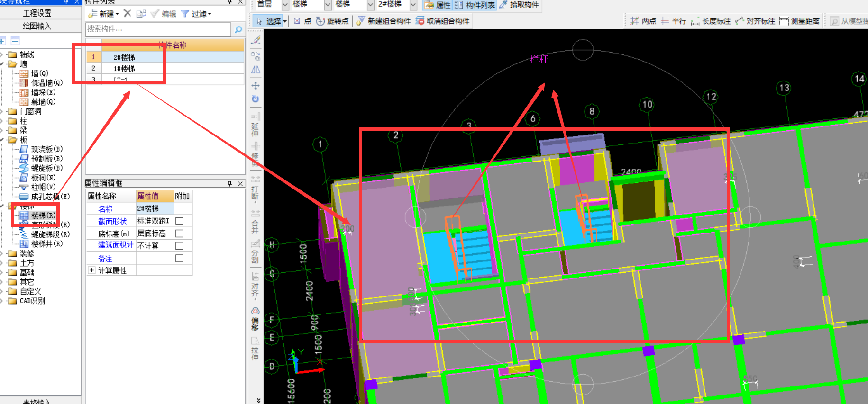Image resolution: width=868 pixels, height=404 pixels.
Task: Click the 对齐标注 aligned dimension tool
Action: point(755,21)
